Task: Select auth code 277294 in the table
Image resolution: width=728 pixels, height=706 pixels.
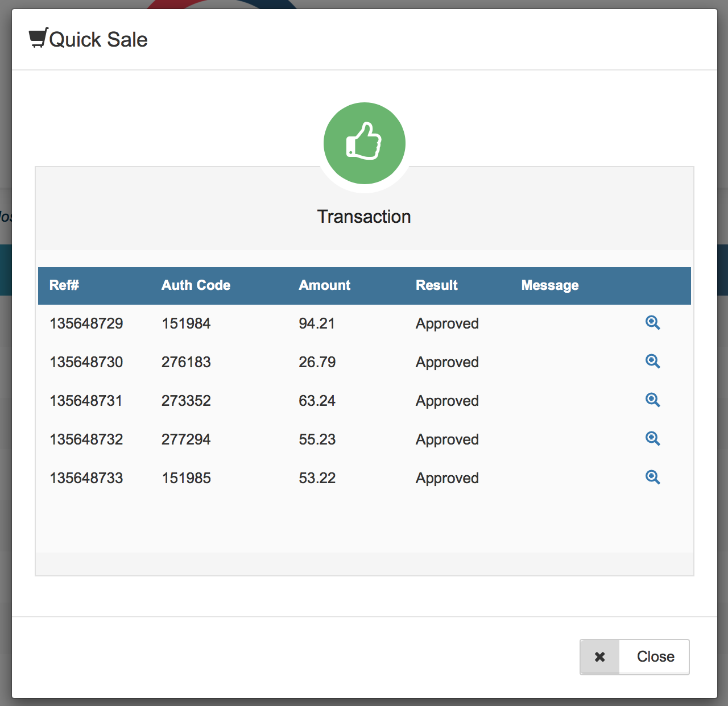Action: (186, 439)
